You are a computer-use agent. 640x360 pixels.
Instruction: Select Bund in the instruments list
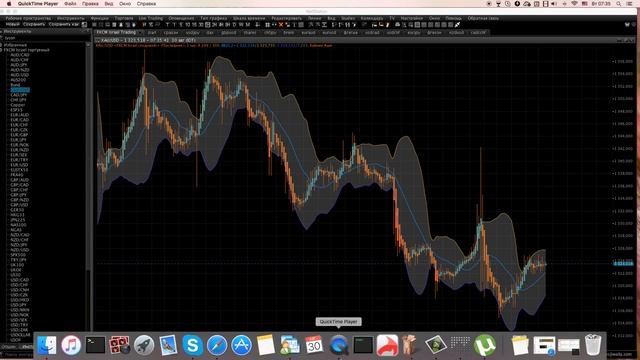15,85
